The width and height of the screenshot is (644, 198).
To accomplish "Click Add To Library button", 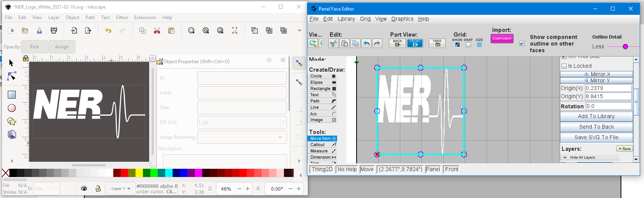I will [596, 116].
